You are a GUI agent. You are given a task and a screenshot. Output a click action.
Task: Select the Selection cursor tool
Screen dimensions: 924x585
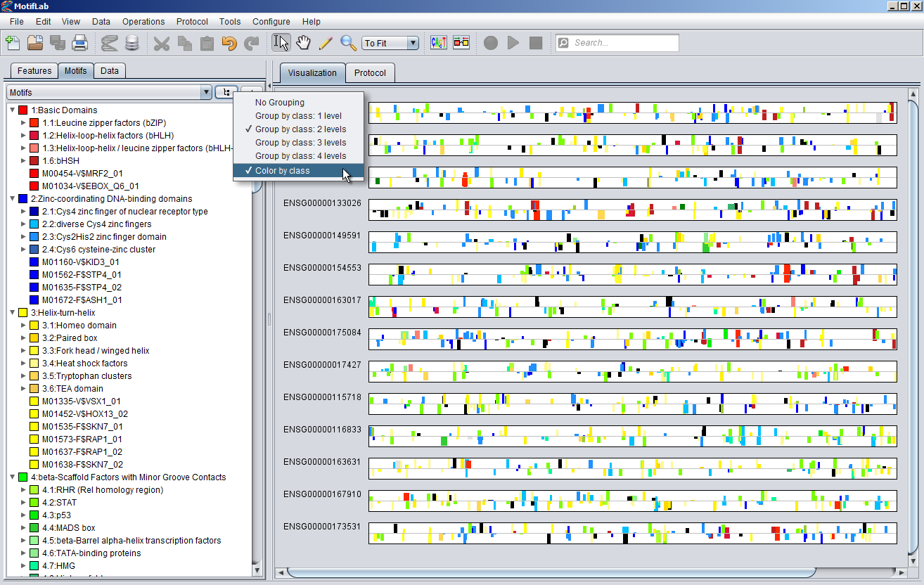coord(281,43)
